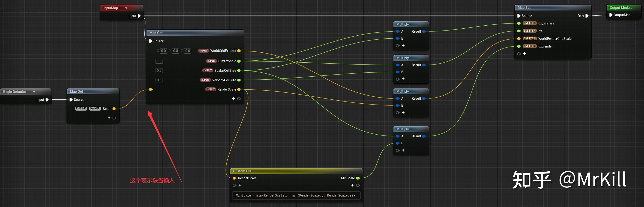
Task: Add a pin to the Scale Map Get node
Action: [x=109, y=118]
